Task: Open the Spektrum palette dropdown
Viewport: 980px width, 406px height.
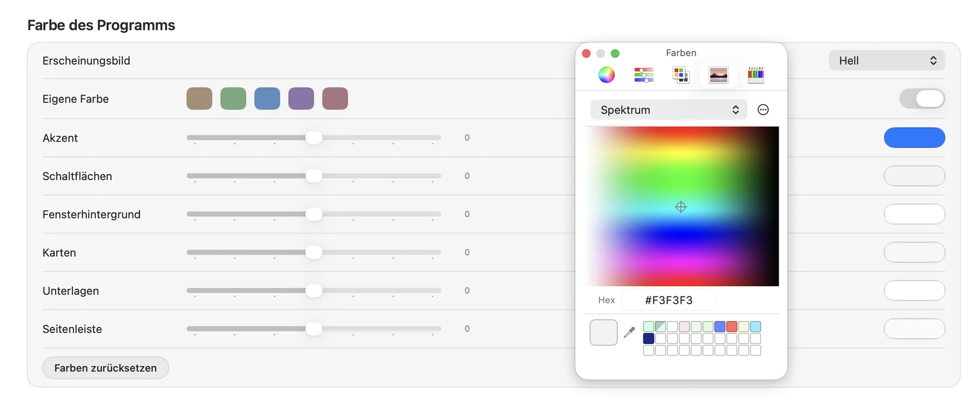Action: coord(669,110)
